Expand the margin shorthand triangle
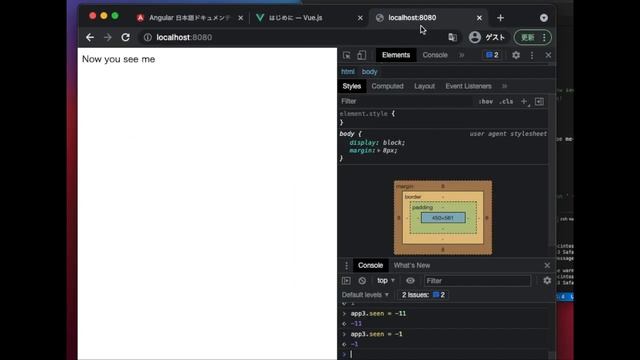This screenshot has width=640, height=360. click(x=379, y=151)
